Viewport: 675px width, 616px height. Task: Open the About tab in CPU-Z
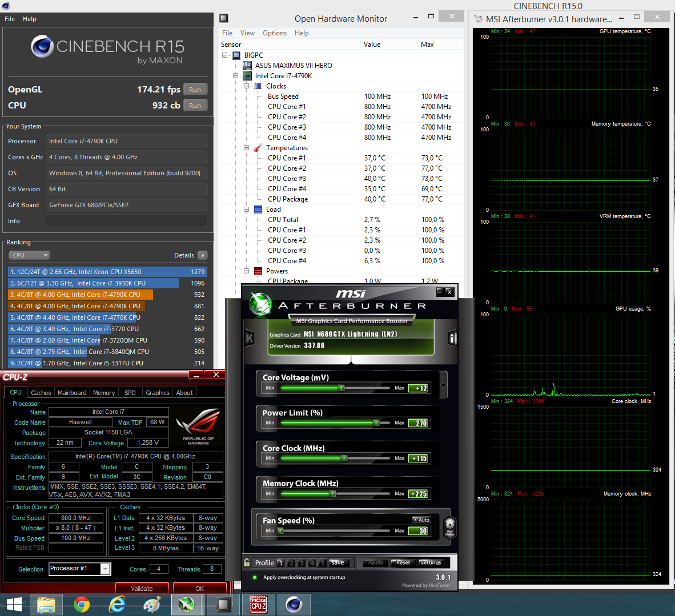(184, 393)
